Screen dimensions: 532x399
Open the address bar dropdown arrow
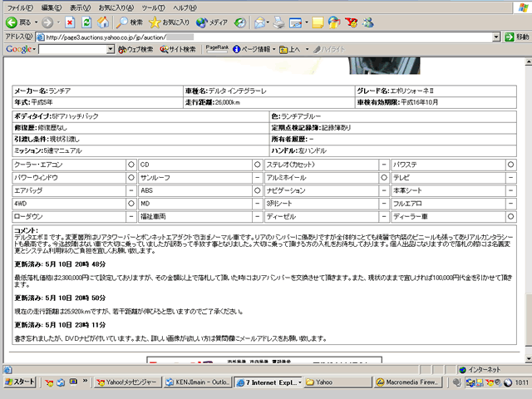tap(496, 37)
